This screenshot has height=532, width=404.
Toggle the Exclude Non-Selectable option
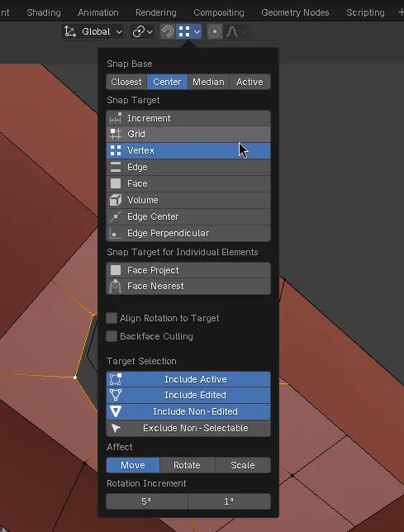[188, 428]
